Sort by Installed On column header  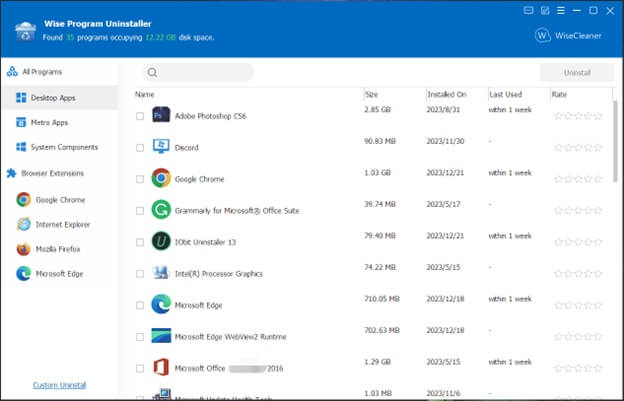pyautogui.click(x=447, y=94)
